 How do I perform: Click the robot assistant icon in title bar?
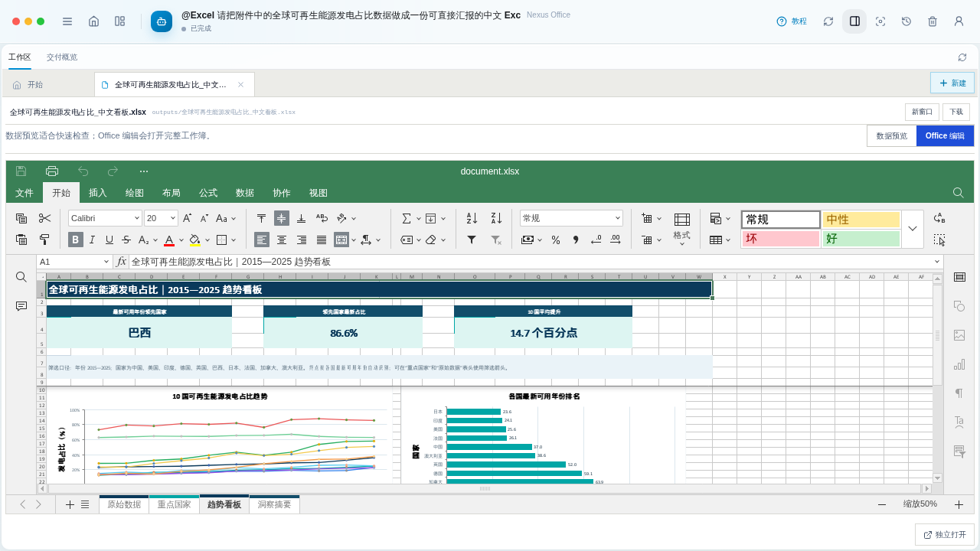(x=162, y=21)
